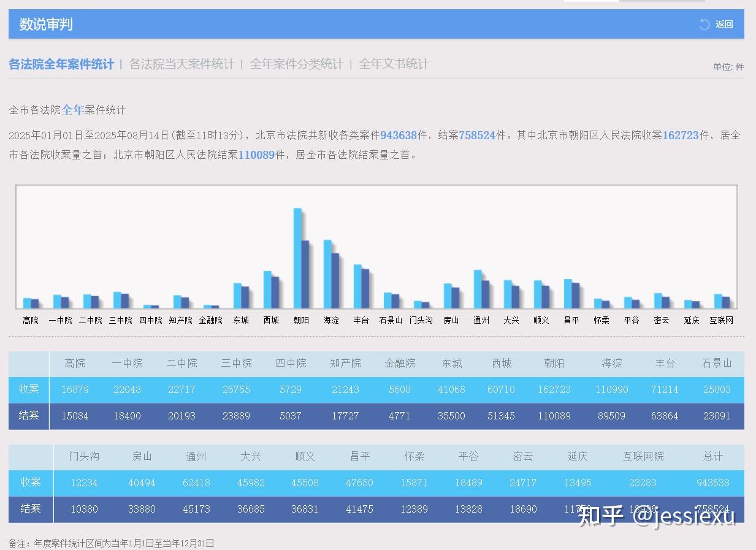Viewport: 756px width, 550px height.
Task: Click 门头沟 收案 cell 12234
Action: point(84,483)
